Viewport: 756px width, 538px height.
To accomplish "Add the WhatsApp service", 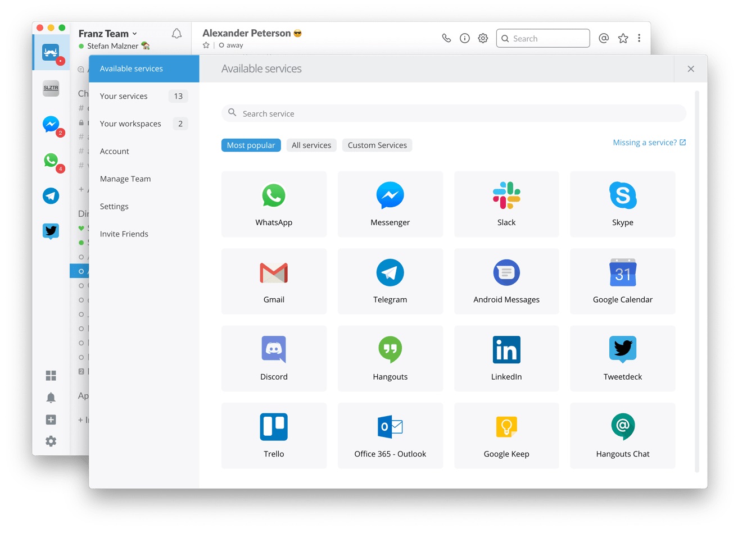I will pos(274,204).
